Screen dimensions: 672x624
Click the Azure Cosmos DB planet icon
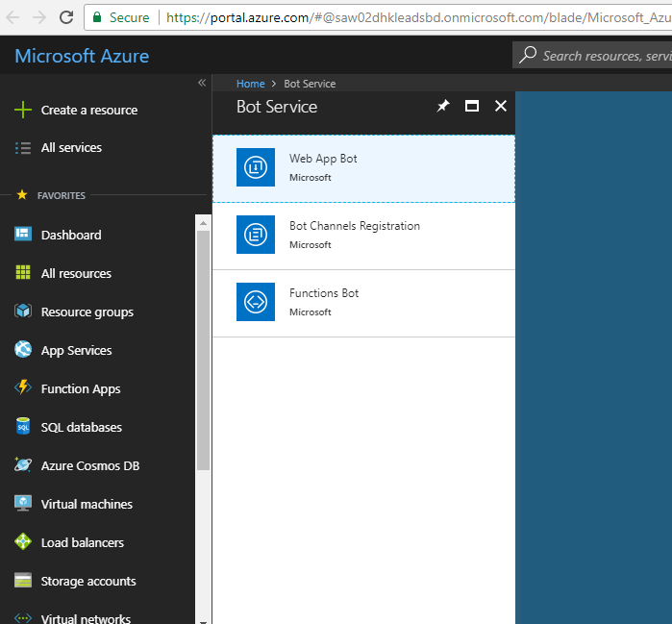click(x=23, y=464)
